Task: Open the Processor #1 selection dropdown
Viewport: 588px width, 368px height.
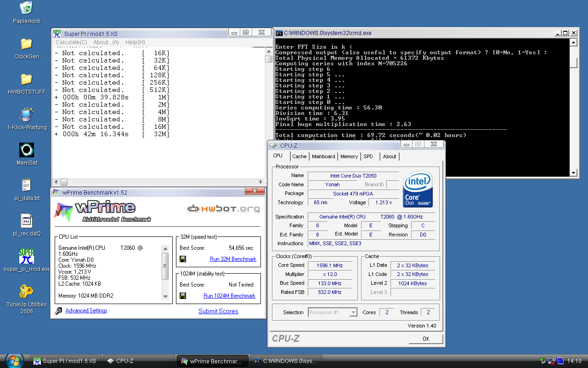Action: click(x=333, y=312)
